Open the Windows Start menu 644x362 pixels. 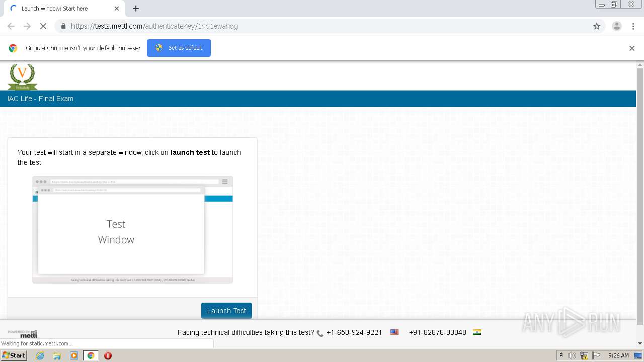[14, 355]
